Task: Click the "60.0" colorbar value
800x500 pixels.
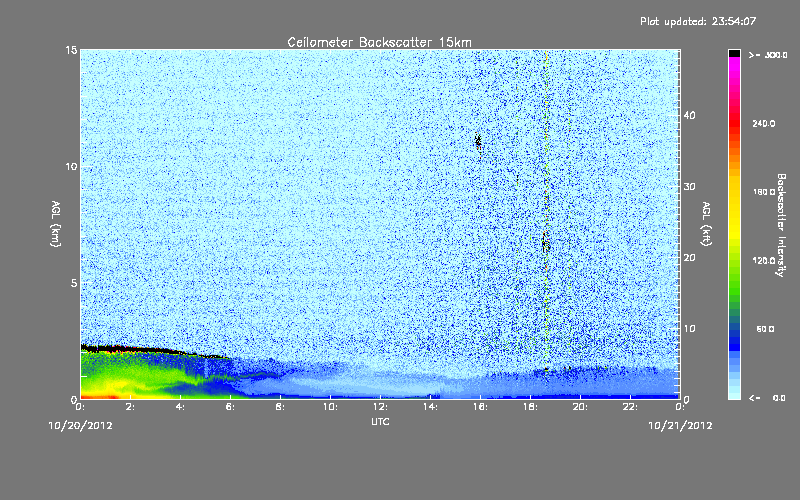Action: tap(765, 329)
